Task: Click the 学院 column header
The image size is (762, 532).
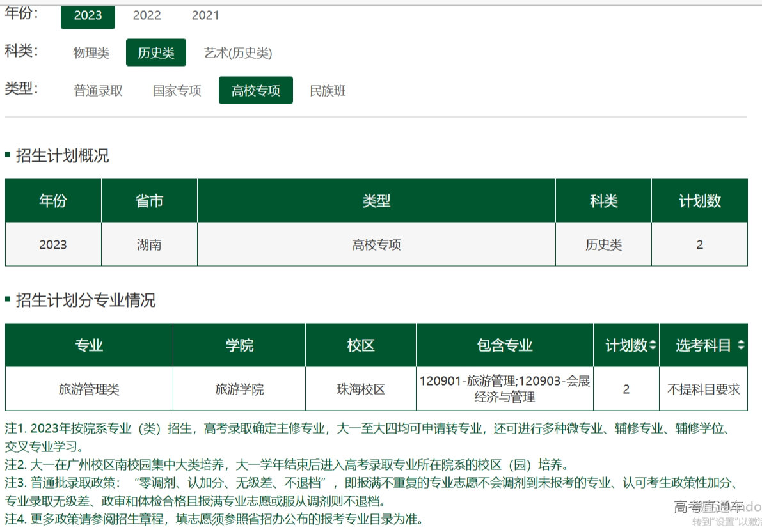Action: click(x=239, y=345)
